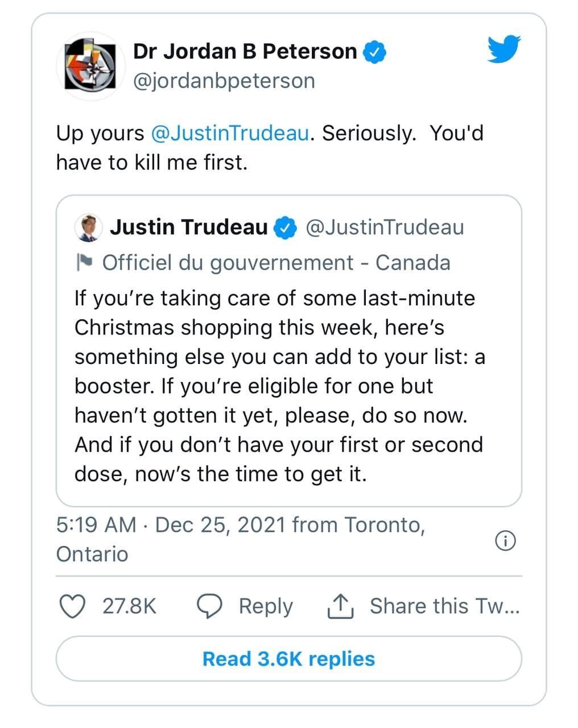
Task: Click the Twitter bird logo
Action: pos(503,49)
